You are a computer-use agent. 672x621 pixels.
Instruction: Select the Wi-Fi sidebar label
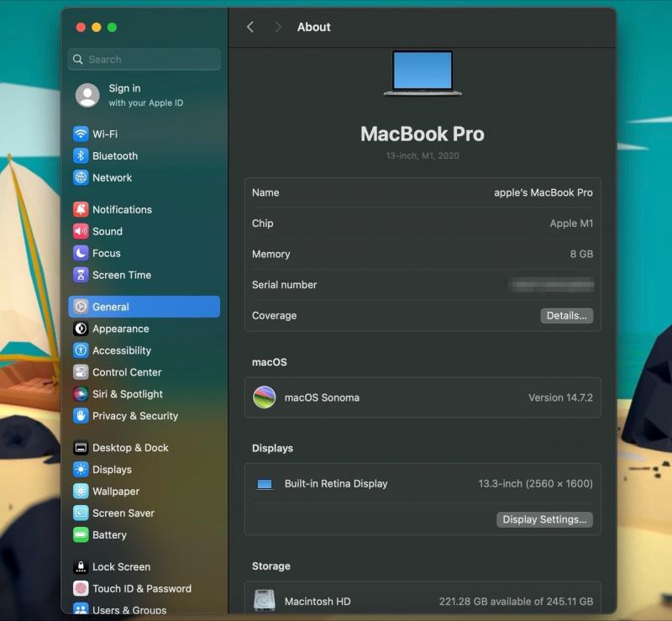pos(105,134)
